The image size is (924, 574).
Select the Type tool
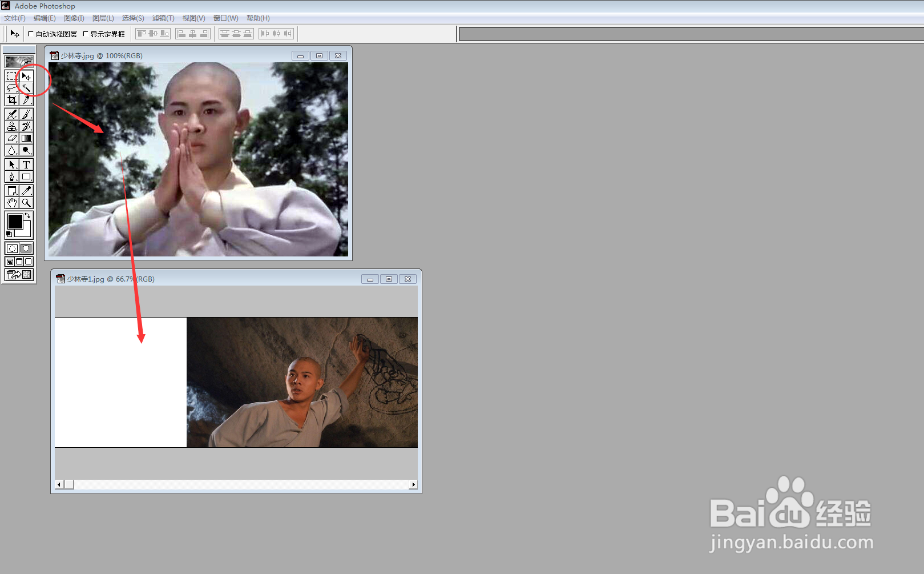click(26, 164)
